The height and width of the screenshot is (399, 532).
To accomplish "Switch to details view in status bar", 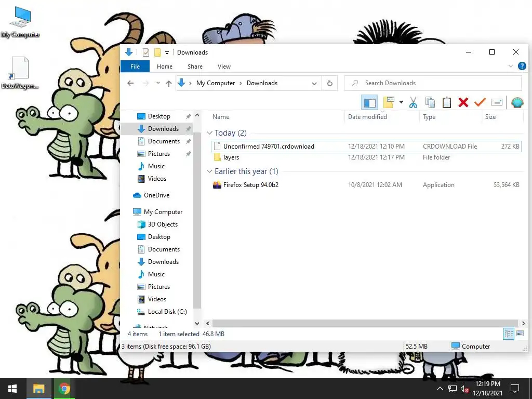I will [x=509, y=334].
